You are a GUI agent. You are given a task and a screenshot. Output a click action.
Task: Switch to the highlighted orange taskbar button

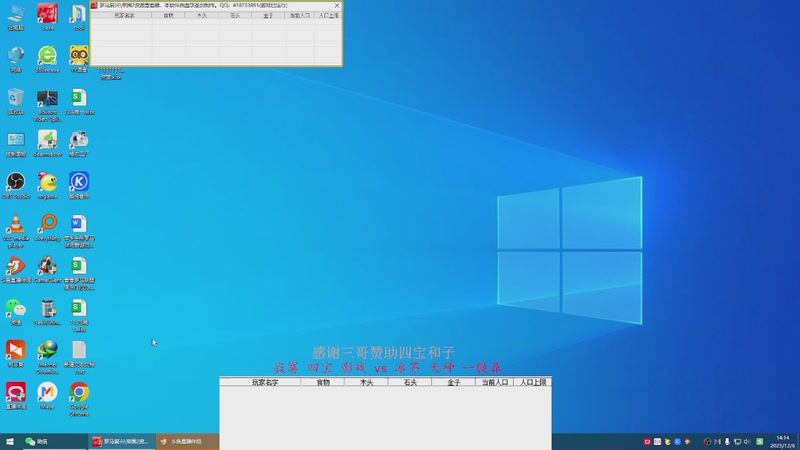187,441
